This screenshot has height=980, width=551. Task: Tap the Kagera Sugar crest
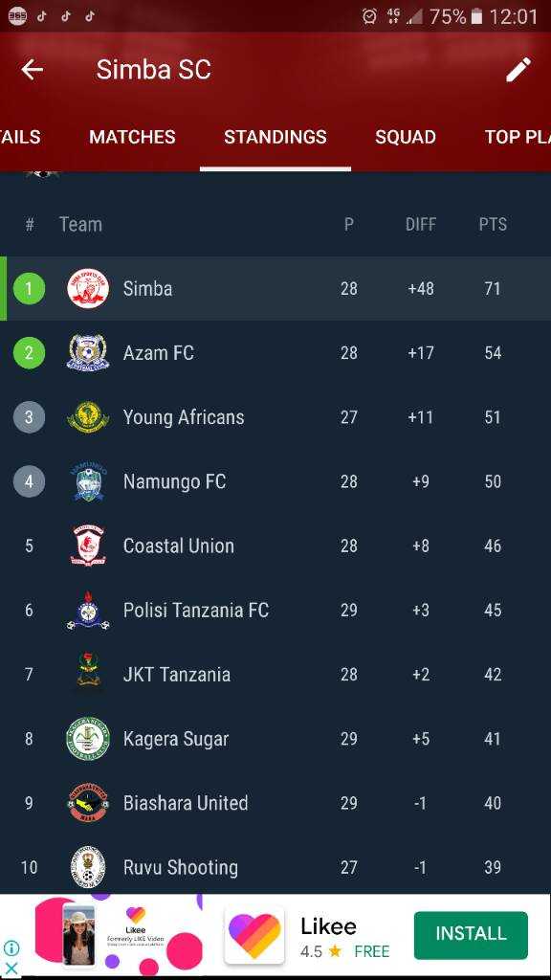click(x=88, y=739)
